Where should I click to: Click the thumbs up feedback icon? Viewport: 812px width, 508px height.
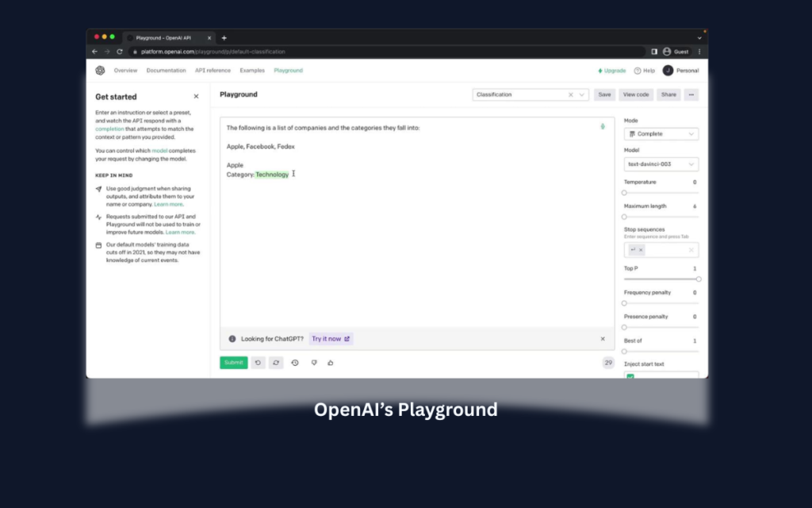coord(332,362)
